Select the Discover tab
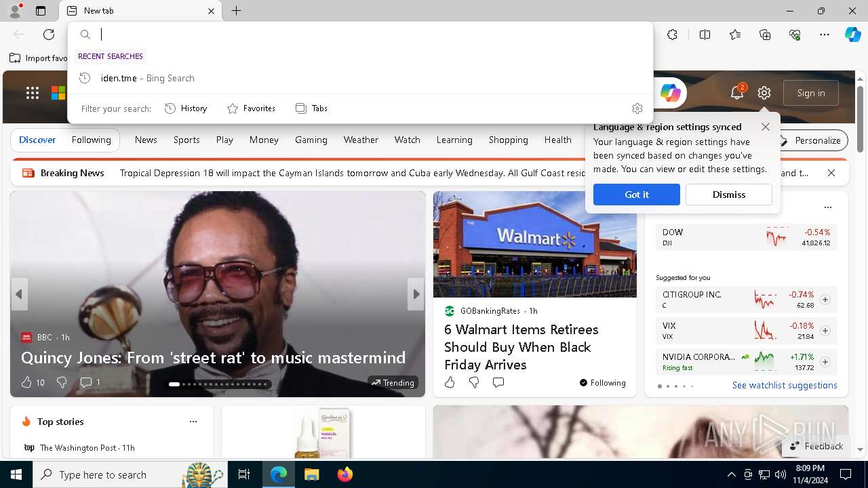The height and width of the screenshot is (488, 868). click(x=37, y=140)
